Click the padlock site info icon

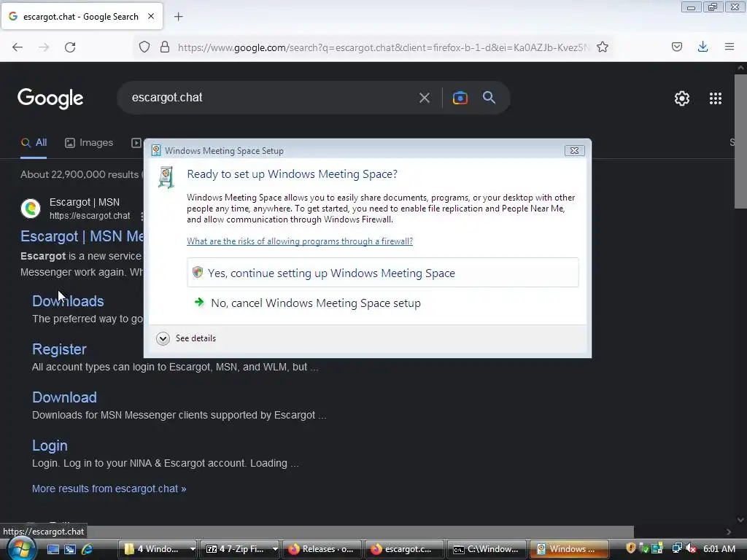coord(165,47)
